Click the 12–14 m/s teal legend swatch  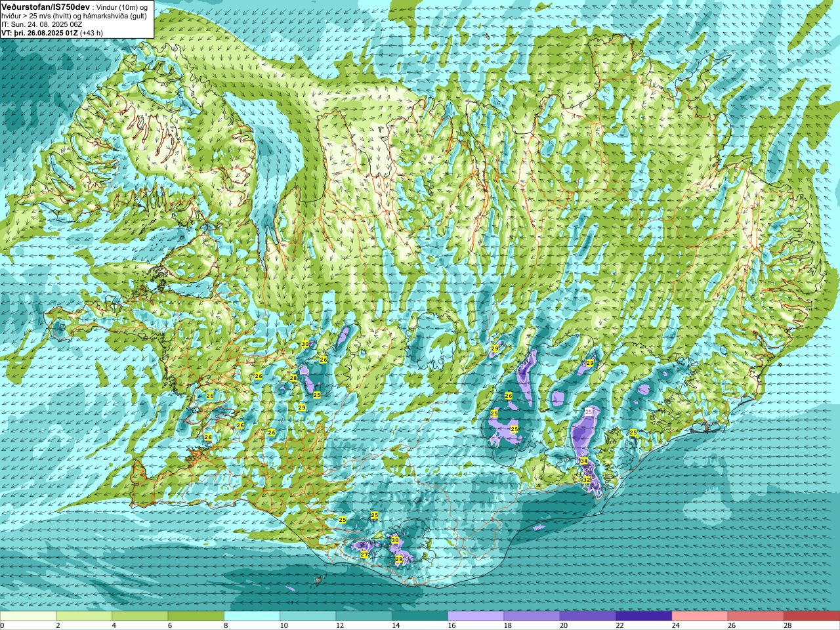(364, 616)
